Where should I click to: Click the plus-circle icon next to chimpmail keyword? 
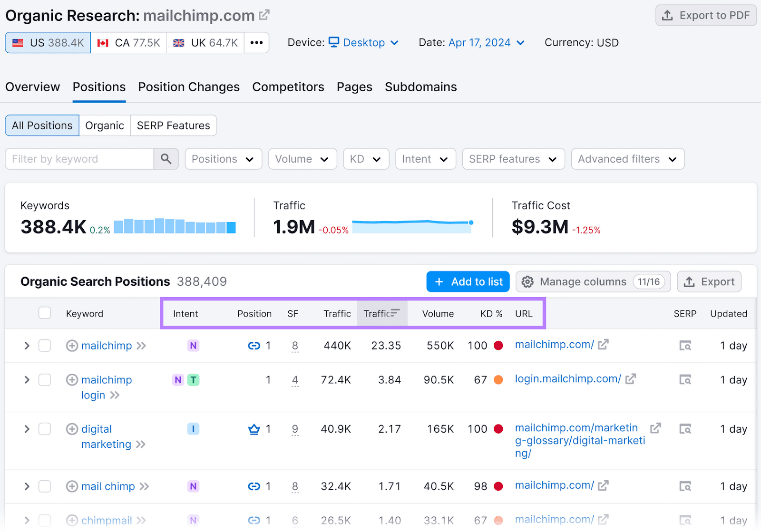tap(72, 520)
